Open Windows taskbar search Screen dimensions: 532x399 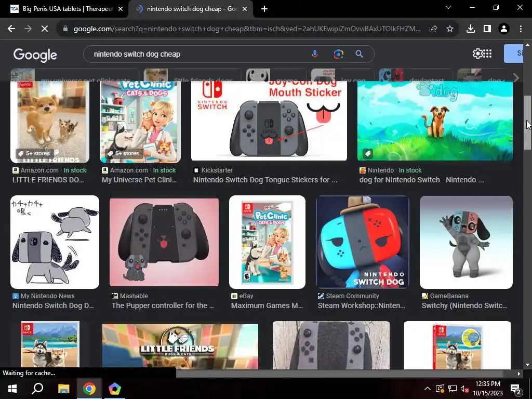click(x=37, y=389)
